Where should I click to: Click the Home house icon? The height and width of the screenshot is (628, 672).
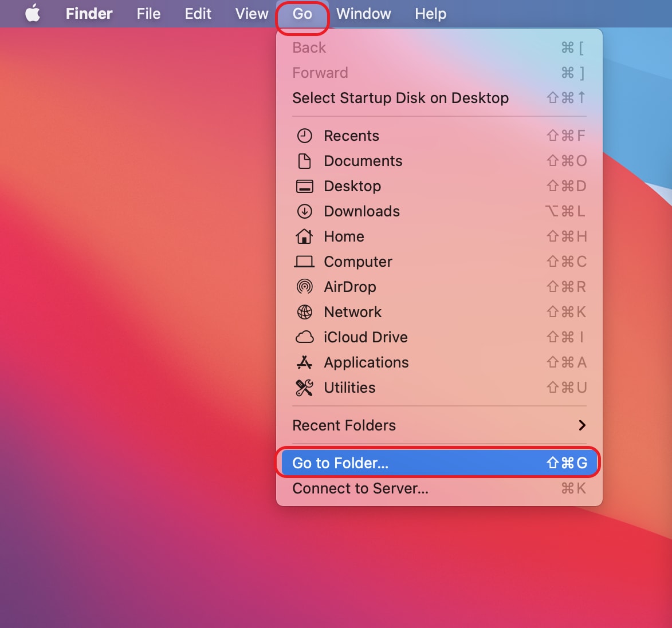(304, 236)
